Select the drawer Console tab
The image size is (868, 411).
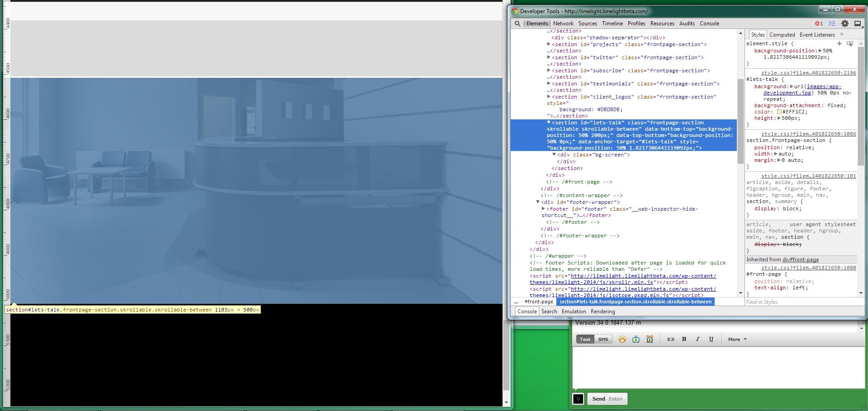coord(527,312)
